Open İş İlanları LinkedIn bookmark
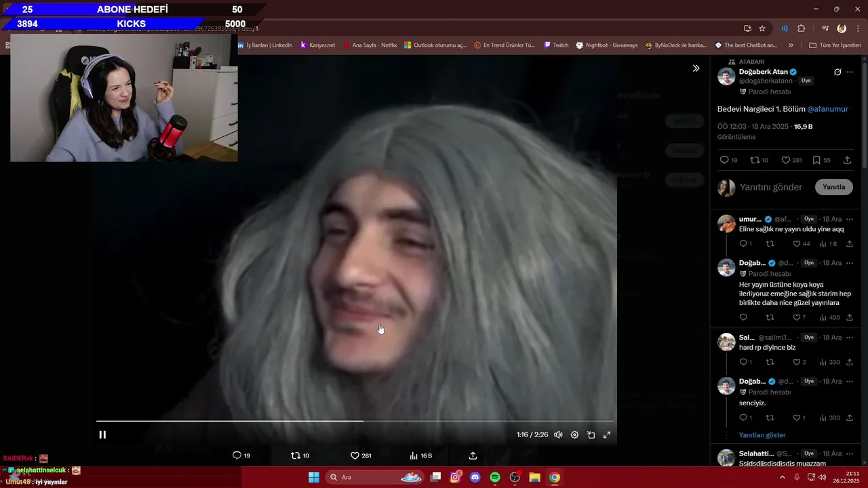The width and height of the screenshot is (868, 488). click(x=266, y=45)
